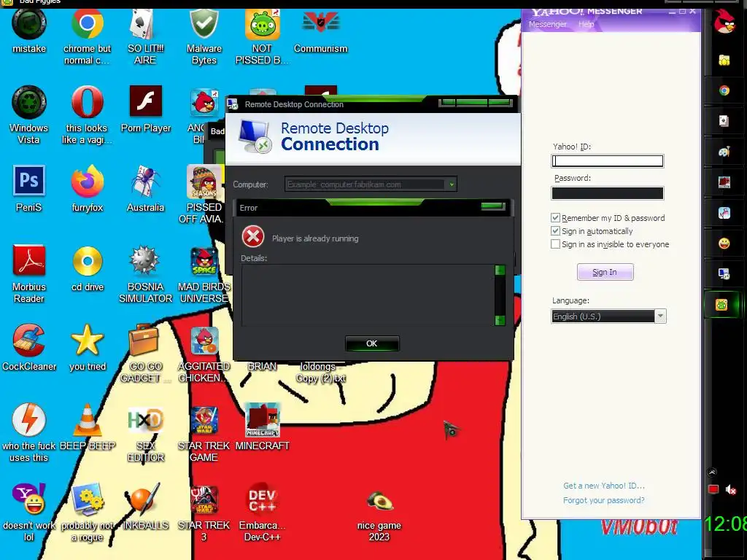Select the cd drive desktop icon
Screen dimensions: 747x560
(88, 268)
